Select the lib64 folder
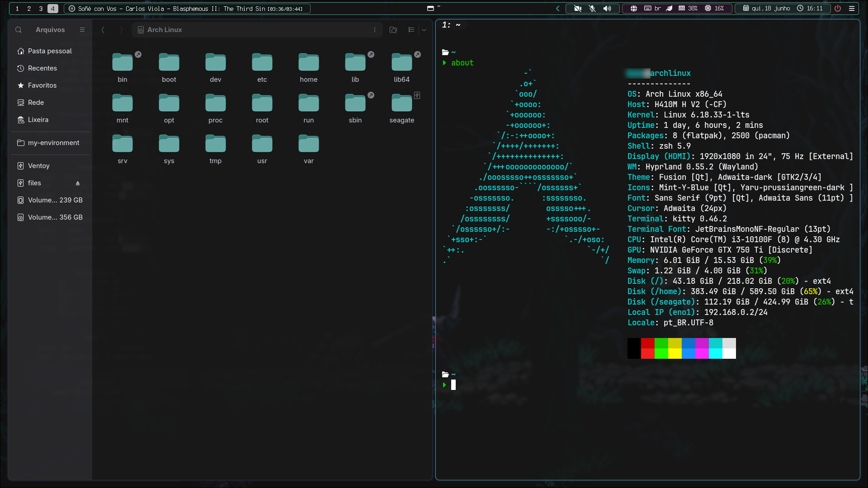The width and height of the screenshot is (868, 488). 402,68
